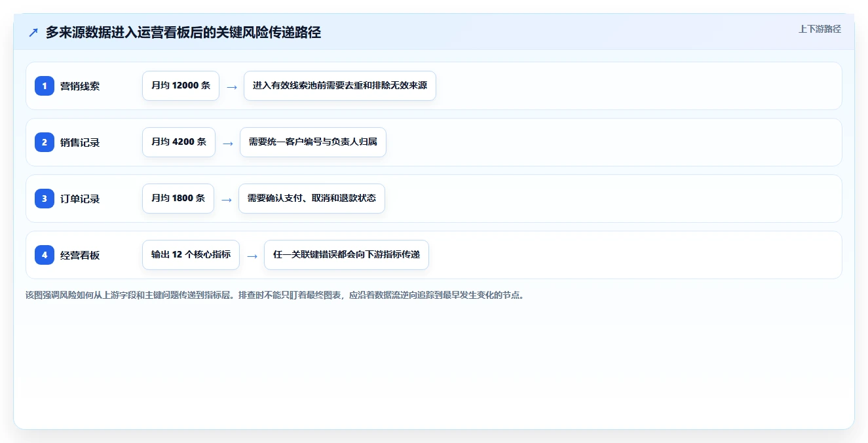Select the 订单记录 row label
Image resolution: width=868 pixels, height=443 pixels.
click(80, 199)
